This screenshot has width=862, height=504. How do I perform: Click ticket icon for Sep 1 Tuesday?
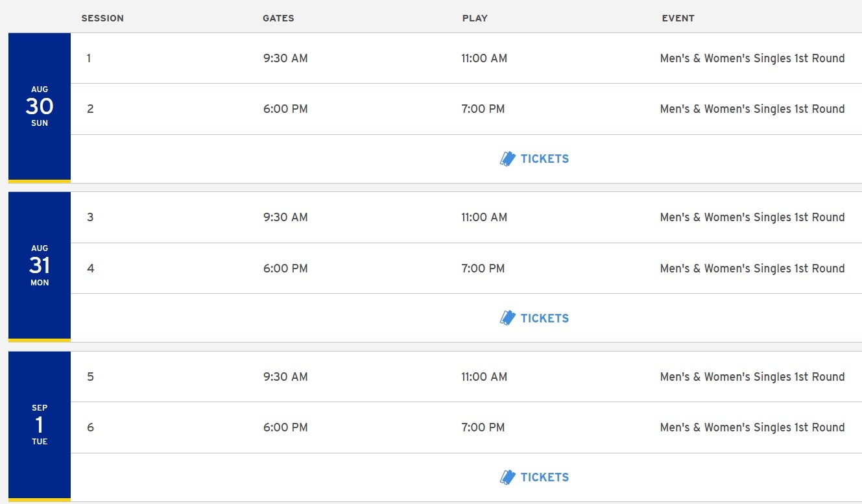[x=507, y=477]
